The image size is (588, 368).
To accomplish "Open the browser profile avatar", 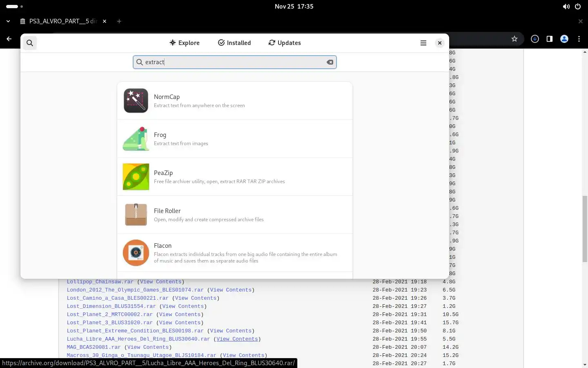I will tap(564, 39).
